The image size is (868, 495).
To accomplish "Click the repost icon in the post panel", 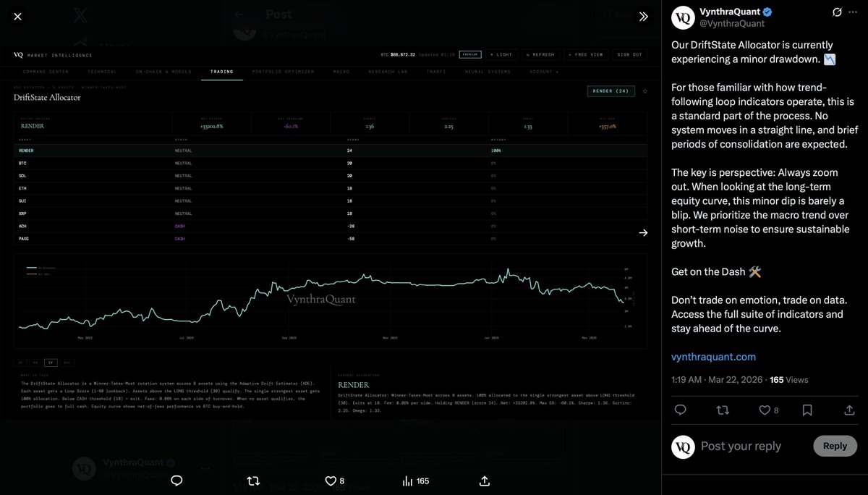I will [x=722, y=410].
